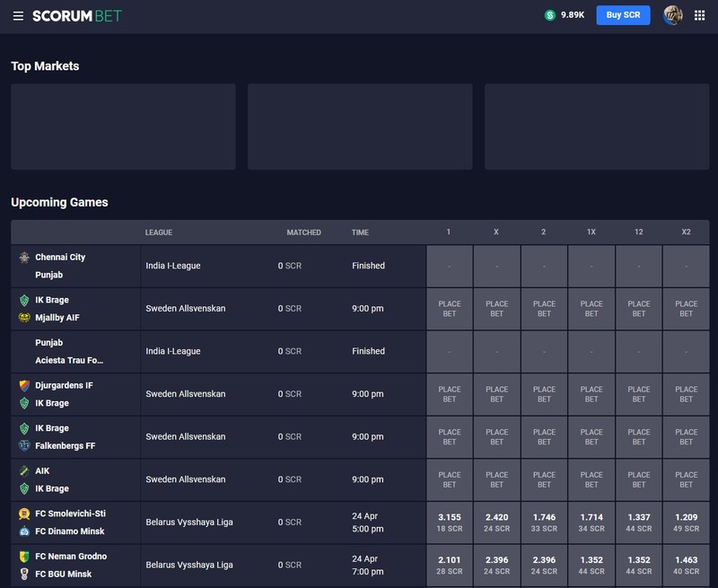Place bet on 1 for IK Brage vs Mjallby AIF
The image size is (718, 588).
450,309
